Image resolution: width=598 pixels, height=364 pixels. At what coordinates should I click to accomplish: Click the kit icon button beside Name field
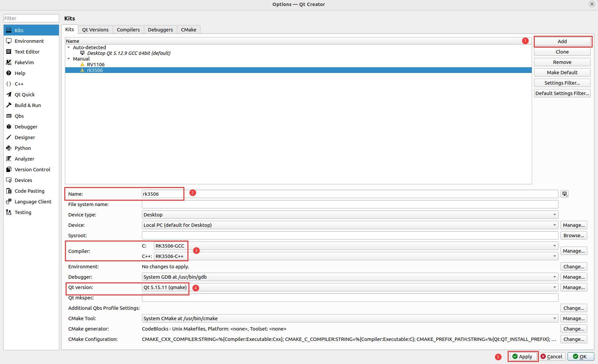565,194
